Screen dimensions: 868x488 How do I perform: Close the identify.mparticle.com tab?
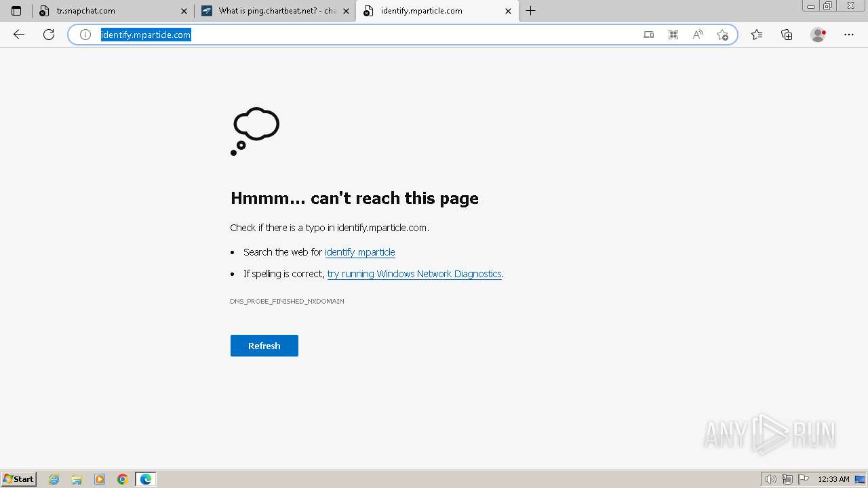click(x=509, y=11)
